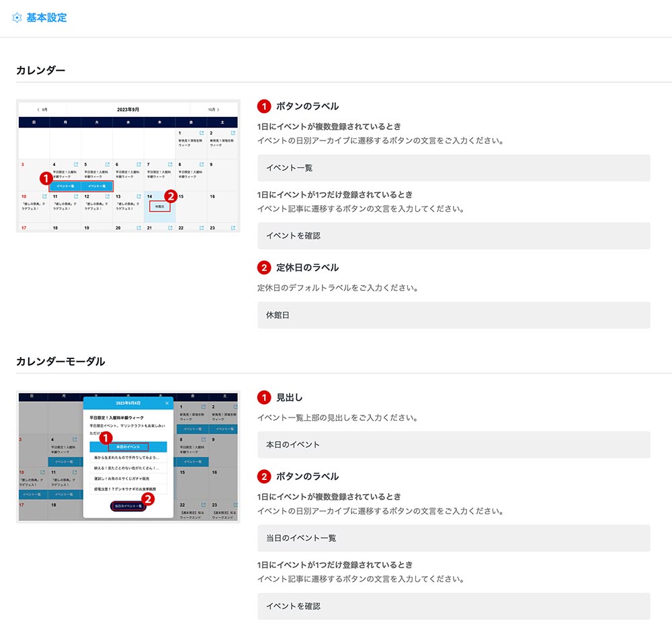The width and height of the screenshot is (672, 640).
Task: Select the 休館日 holiday label field
Action: (x=454, y=315)
